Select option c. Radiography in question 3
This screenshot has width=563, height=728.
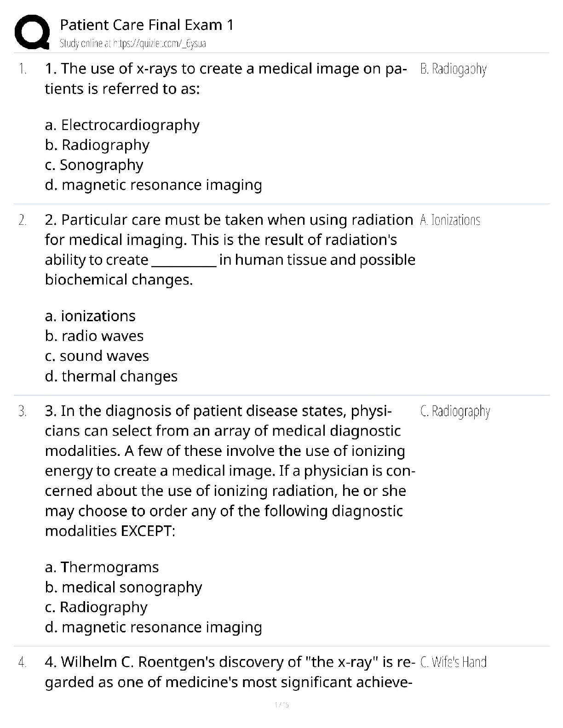point(96,607)
